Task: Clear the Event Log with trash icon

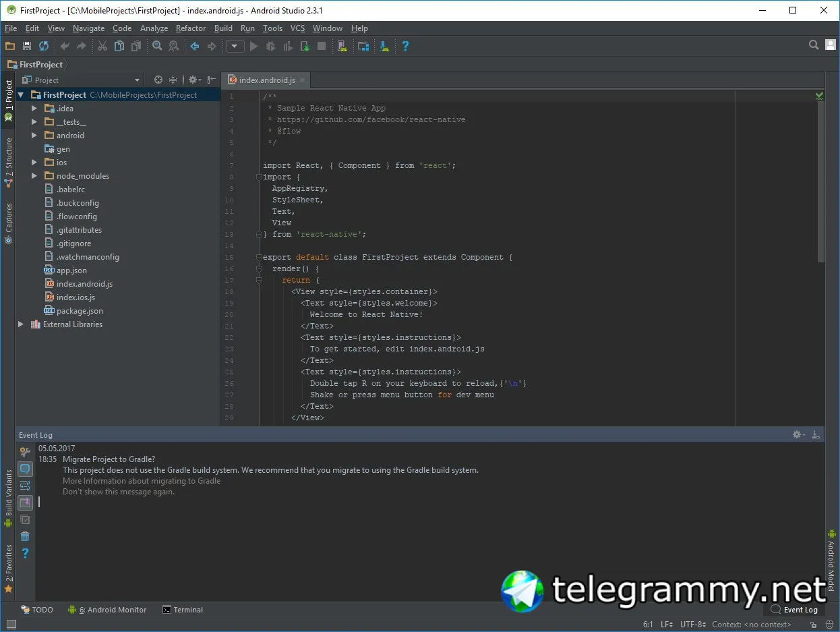Action: pyautogui.click(x=25, y=536)
